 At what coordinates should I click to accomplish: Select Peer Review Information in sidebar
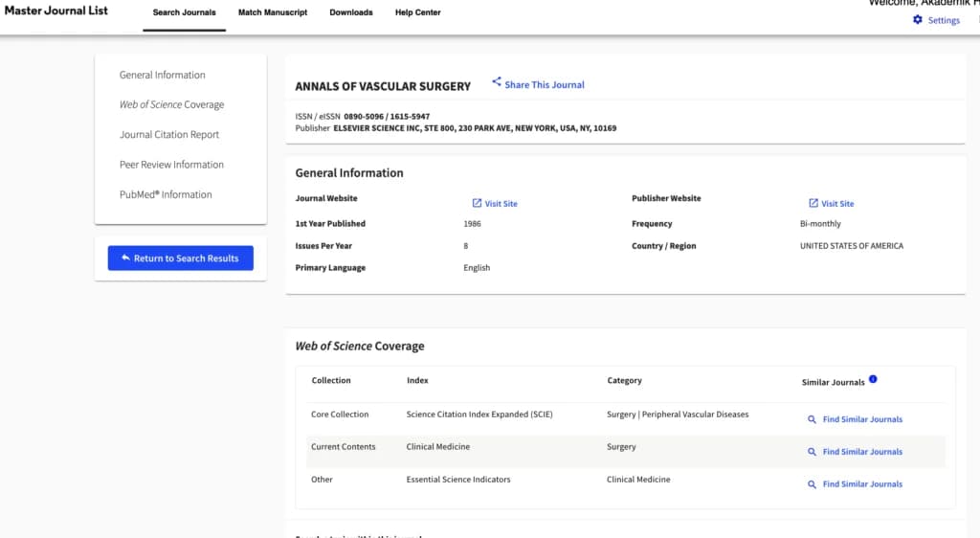172,165
